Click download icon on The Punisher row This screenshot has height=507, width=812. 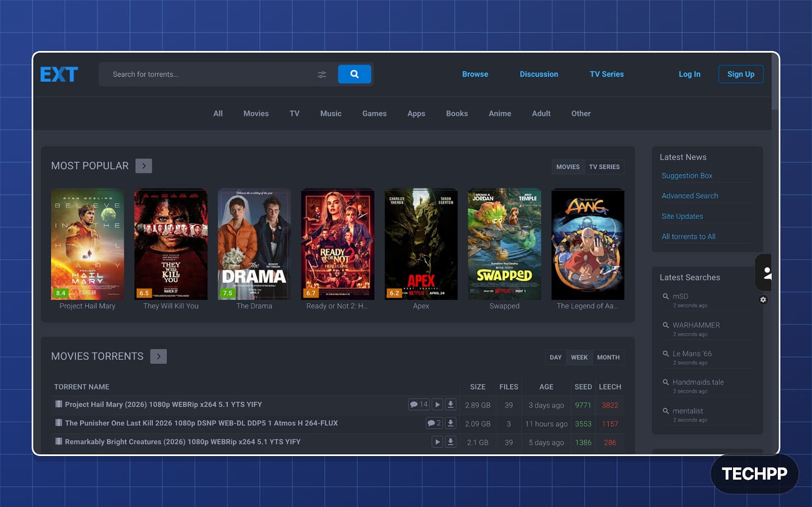point(450,423)
